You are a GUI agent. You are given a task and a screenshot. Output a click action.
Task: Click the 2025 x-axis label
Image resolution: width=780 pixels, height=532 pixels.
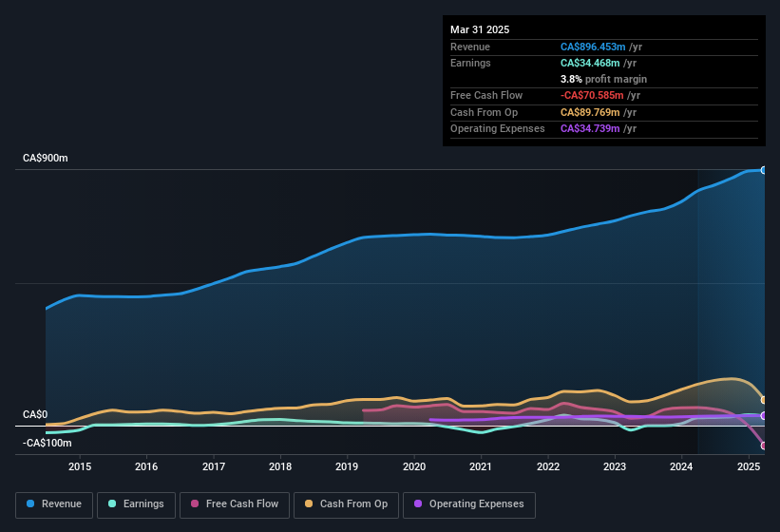click(748, 466)
